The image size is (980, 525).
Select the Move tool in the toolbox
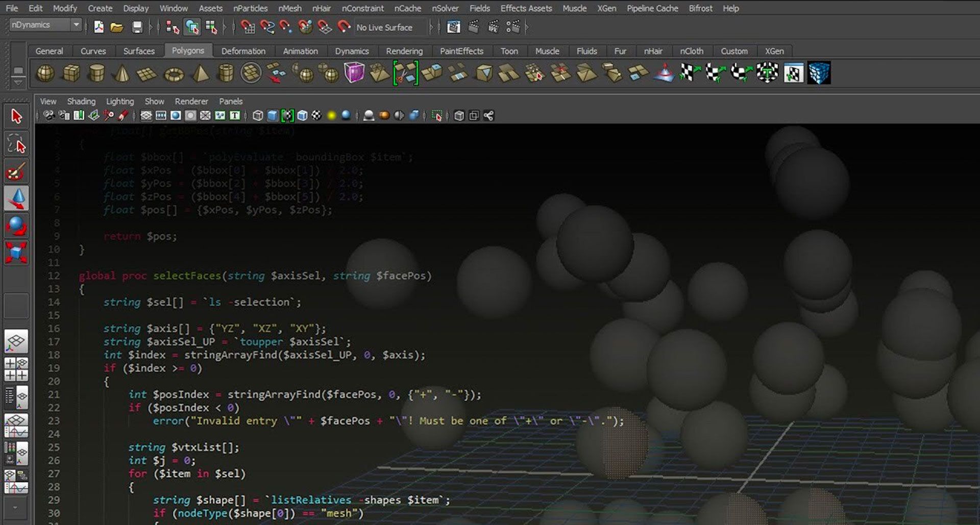(16, 198)
